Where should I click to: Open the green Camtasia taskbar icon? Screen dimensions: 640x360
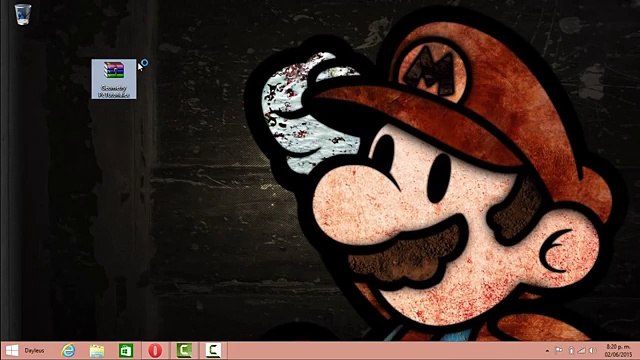click(184, 350)
